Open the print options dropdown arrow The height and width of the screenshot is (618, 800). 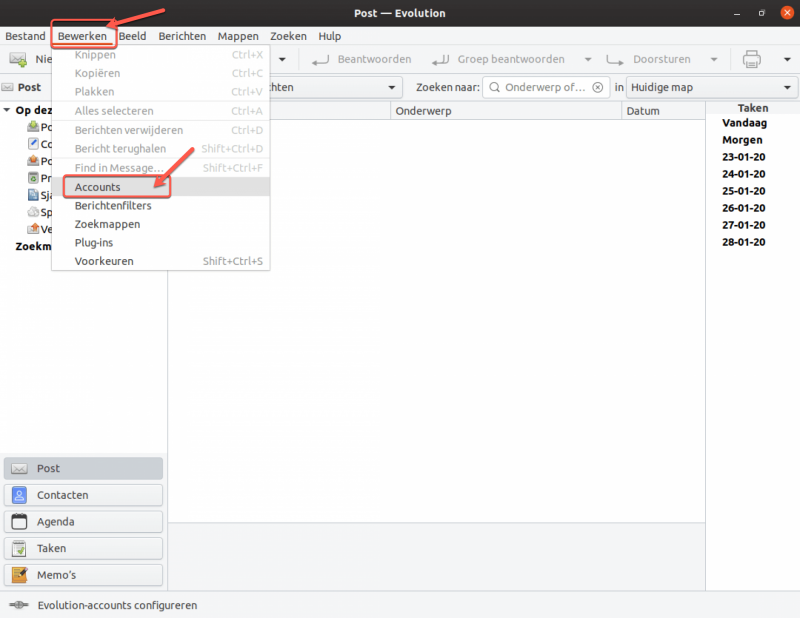[787, 60]
